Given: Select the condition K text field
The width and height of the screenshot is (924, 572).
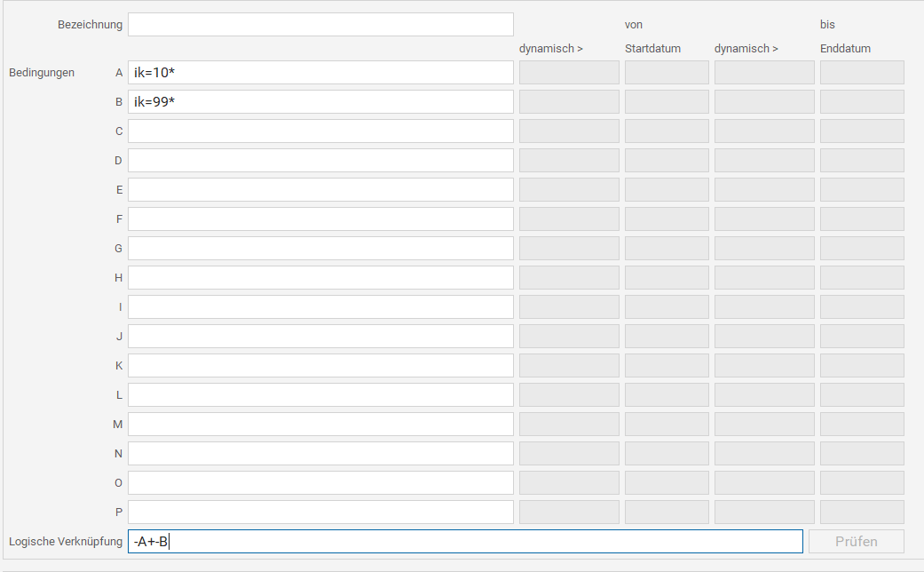Looking at the screenshot, I should point(320,366).
